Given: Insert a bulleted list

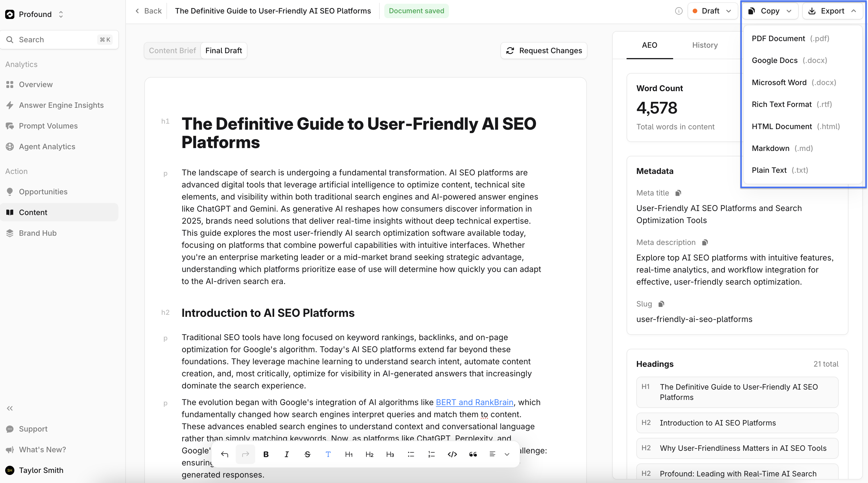Looking at the screenshot, I should coord(411,454).
